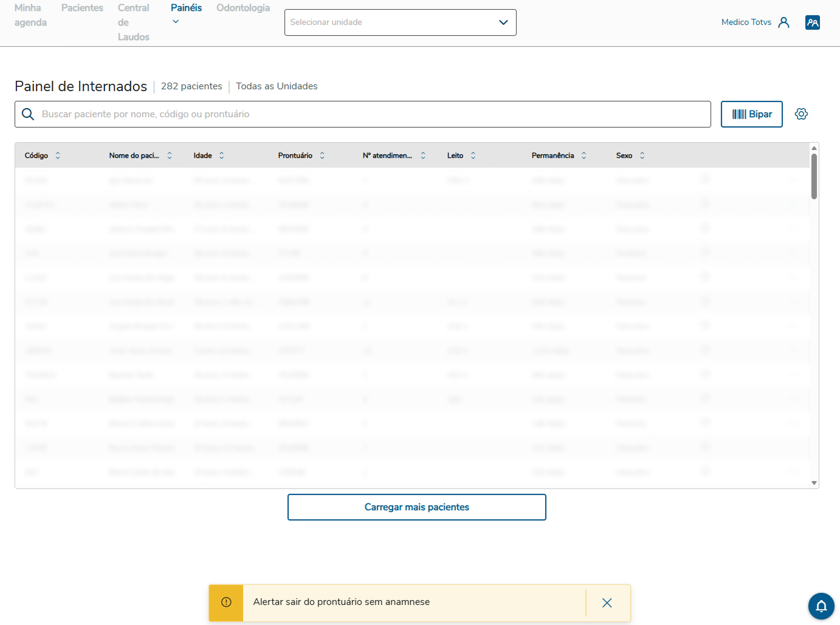Click the Medico Totvs user name
This screenshot has height=625, width=840.
[746, 22]
